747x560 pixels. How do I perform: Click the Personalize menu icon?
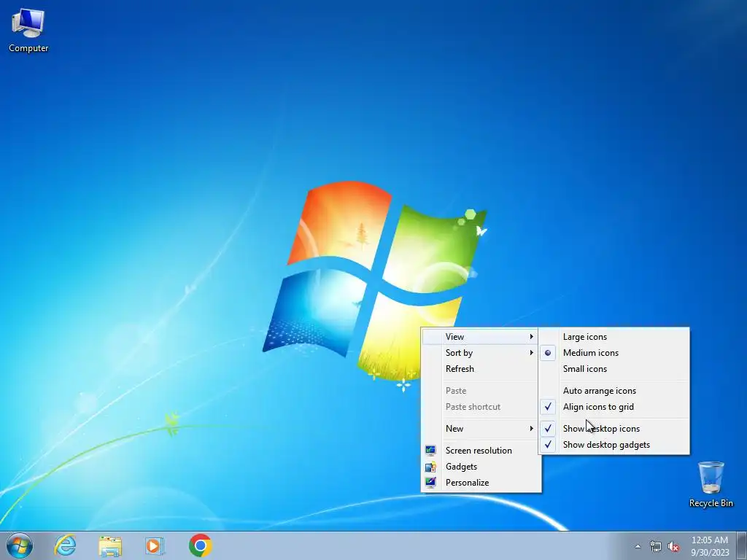point(430,483)
